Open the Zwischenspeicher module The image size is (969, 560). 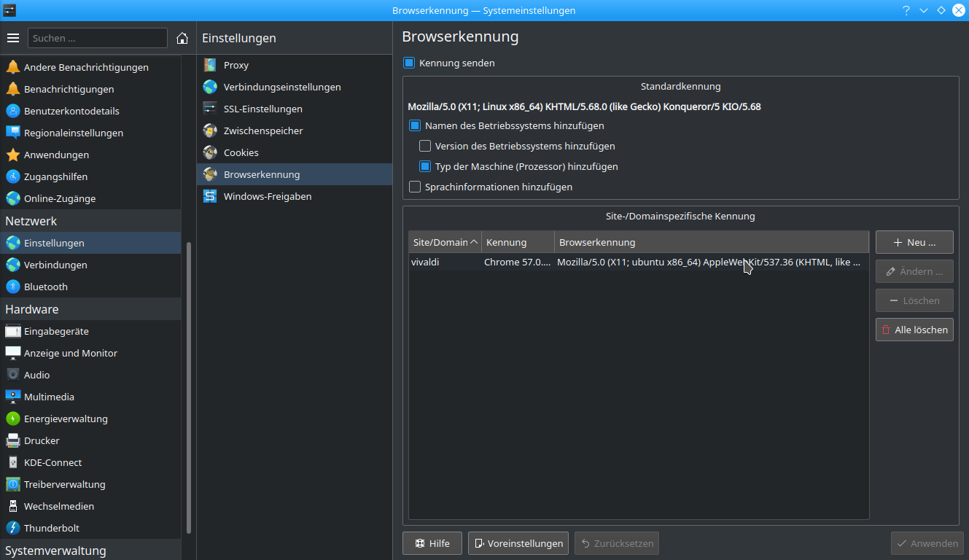click(x=295, y=131)
